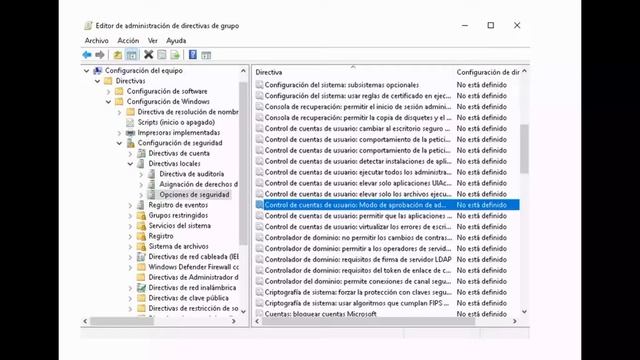This screenshot has width=640, height=360.
Task: Click the Properties toolbar icon
Action: (162, 55)
